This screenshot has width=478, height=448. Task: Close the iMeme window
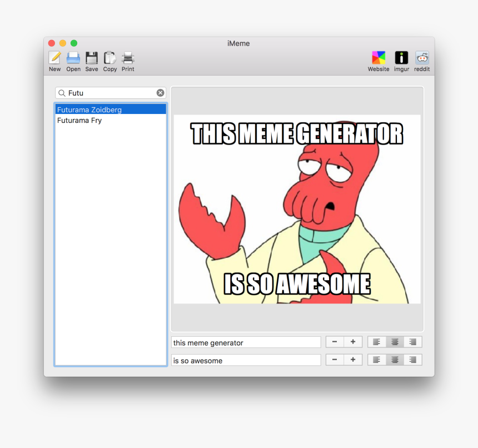click(52, 43)
